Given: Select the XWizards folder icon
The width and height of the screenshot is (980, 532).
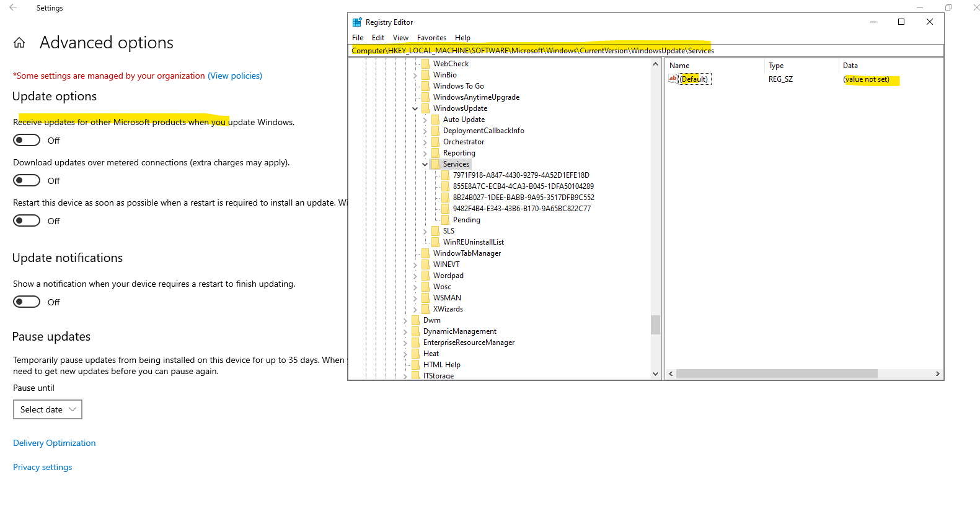Looking at the screenshot, I should pos(425,309).
